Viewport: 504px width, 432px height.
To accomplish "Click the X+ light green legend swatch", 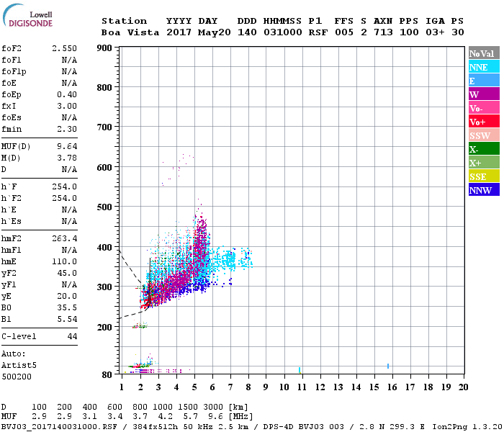I will coord(484,163).
